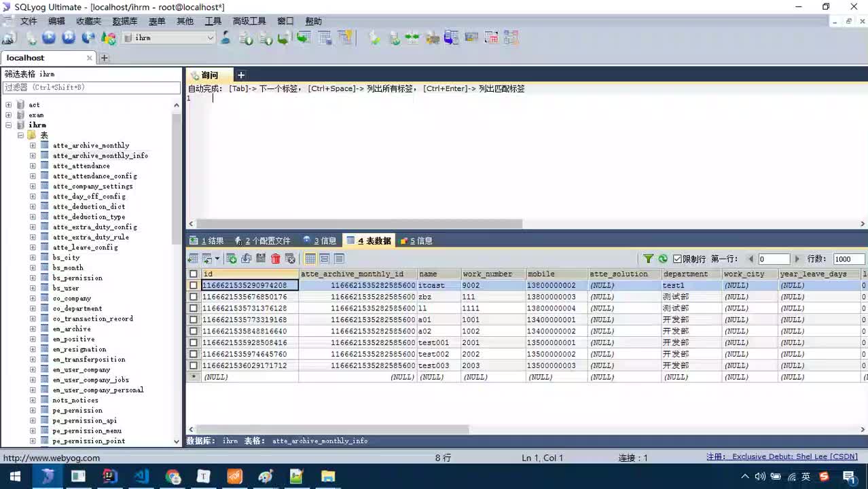The height and width of the screenshot is (489, 868).
Task: Check the row checkbox for a01
Action: pyautogui.click(x=194, y=320)
